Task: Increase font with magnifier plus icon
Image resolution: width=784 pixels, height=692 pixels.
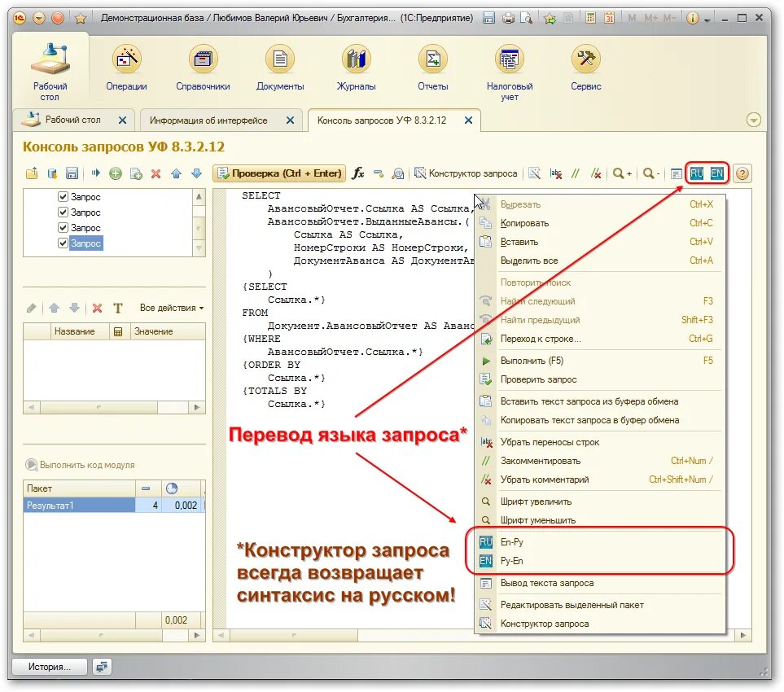Action: [623, 173]
